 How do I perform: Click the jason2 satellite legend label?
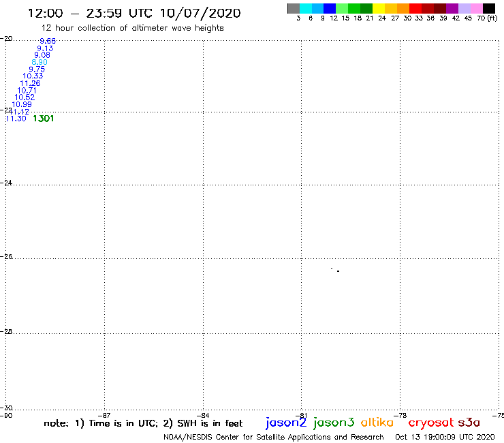[286, 423]
